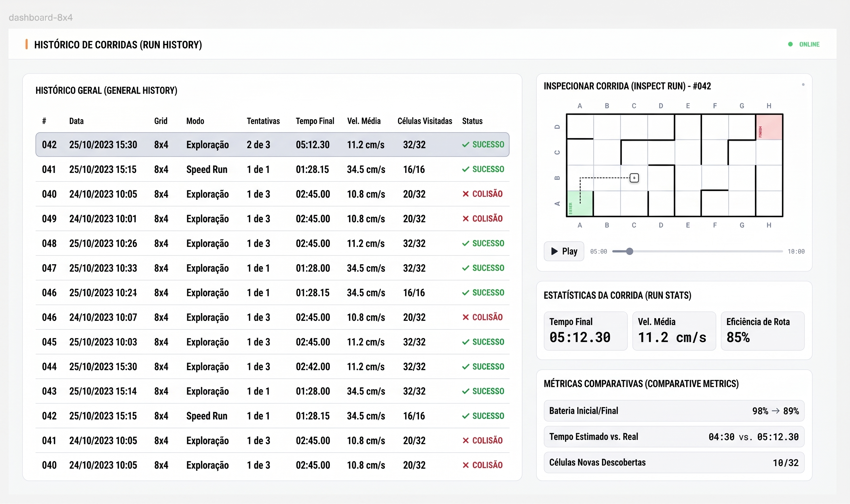Click the 05:00 playback start time label

click(x=598, y=251)
